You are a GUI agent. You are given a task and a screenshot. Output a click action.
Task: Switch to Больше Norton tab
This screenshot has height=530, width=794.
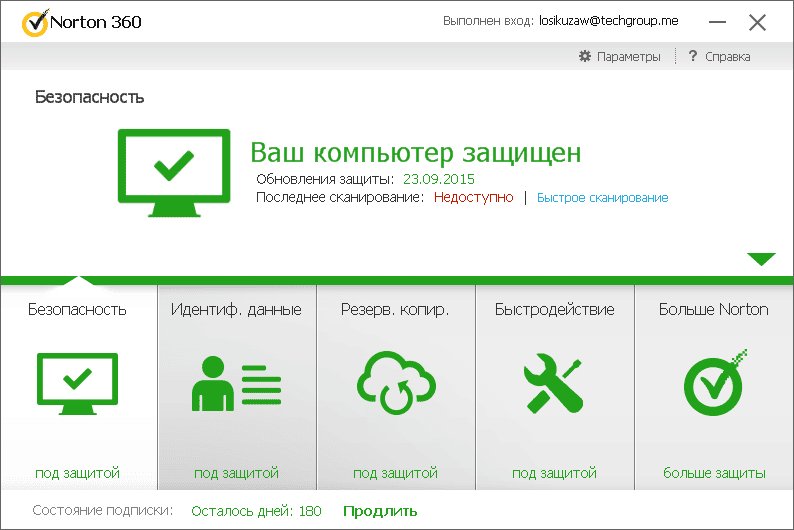coord(713,309)
